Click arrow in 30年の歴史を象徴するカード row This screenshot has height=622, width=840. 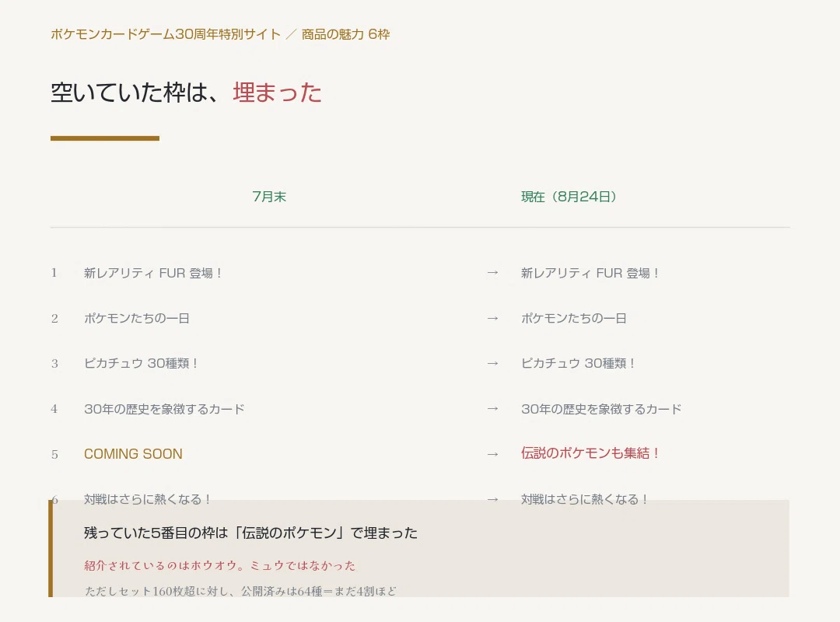click(492, 409)
